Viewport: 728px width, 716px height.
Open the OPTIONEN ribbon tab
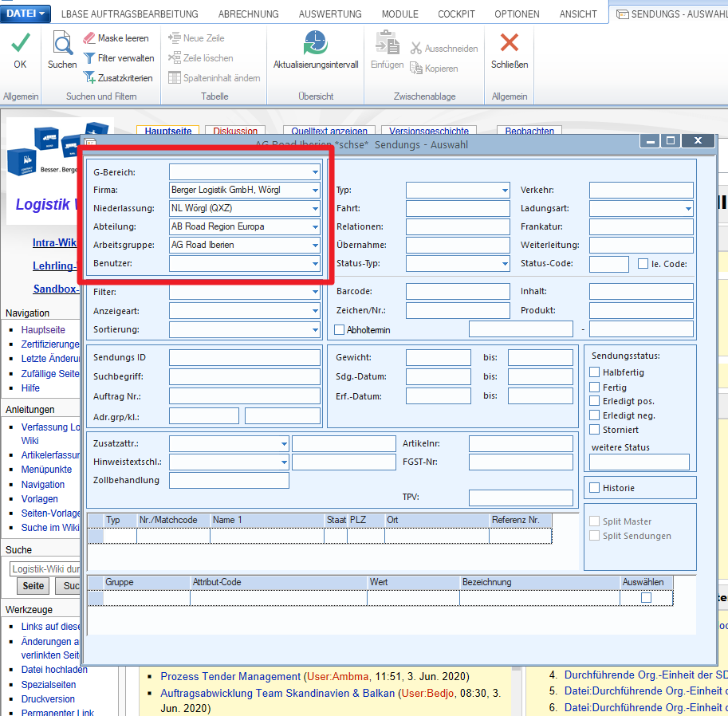tap(517, 14)
